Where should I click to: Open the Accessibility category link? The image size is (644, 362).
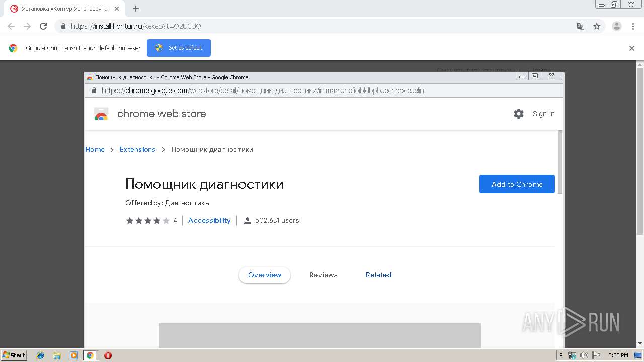[x=209, y=220]
